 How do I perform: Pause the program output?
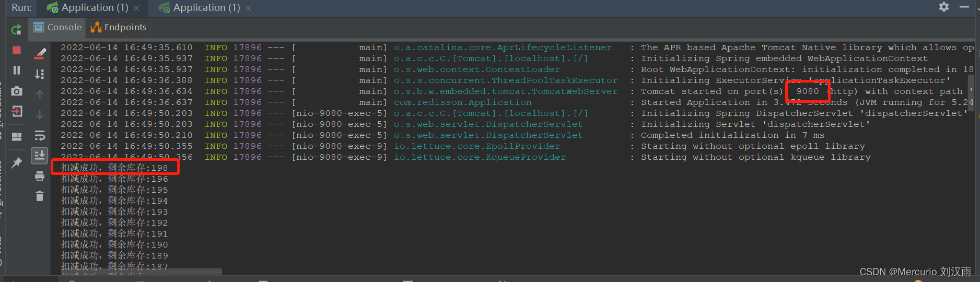point(17,70)
